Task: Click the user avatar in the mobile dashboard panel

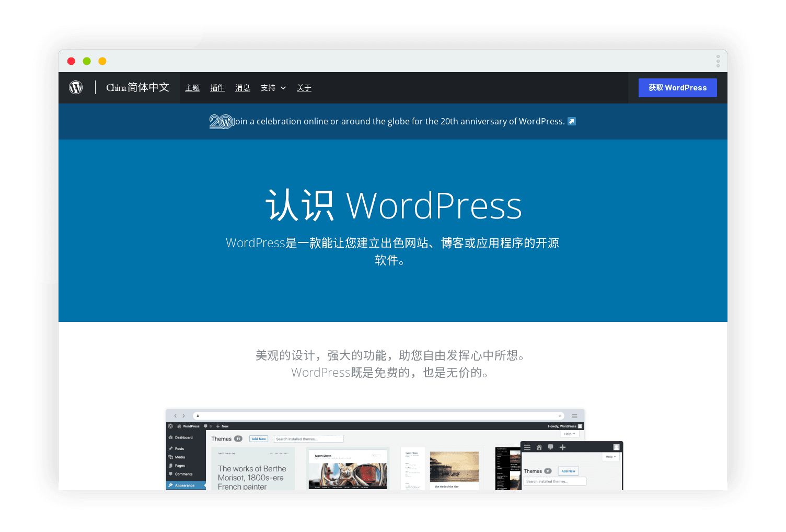Action: (x=616, y=447)
